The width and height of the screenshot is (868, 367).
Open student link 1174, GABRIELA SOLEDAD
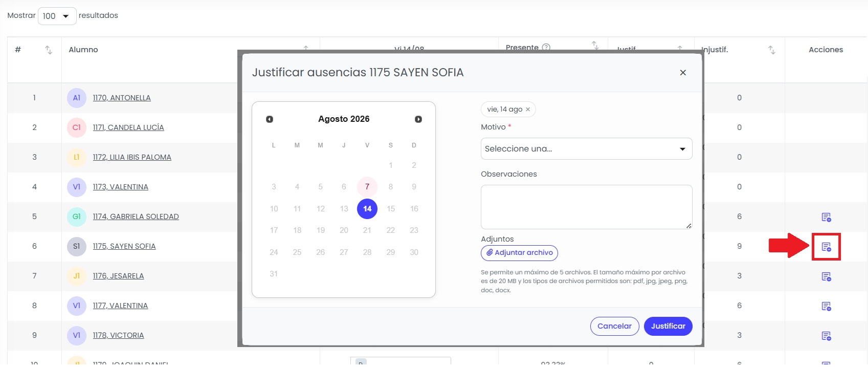(x=136, y=217)
